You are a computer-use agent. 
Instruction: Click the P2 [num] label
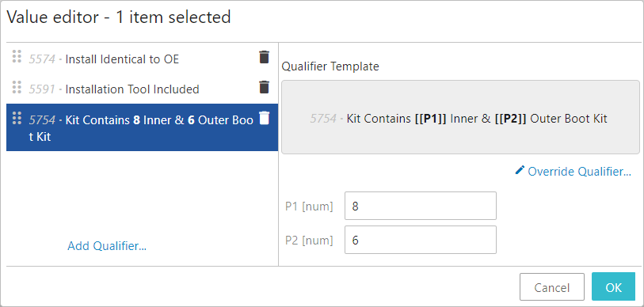coord(309,241)
